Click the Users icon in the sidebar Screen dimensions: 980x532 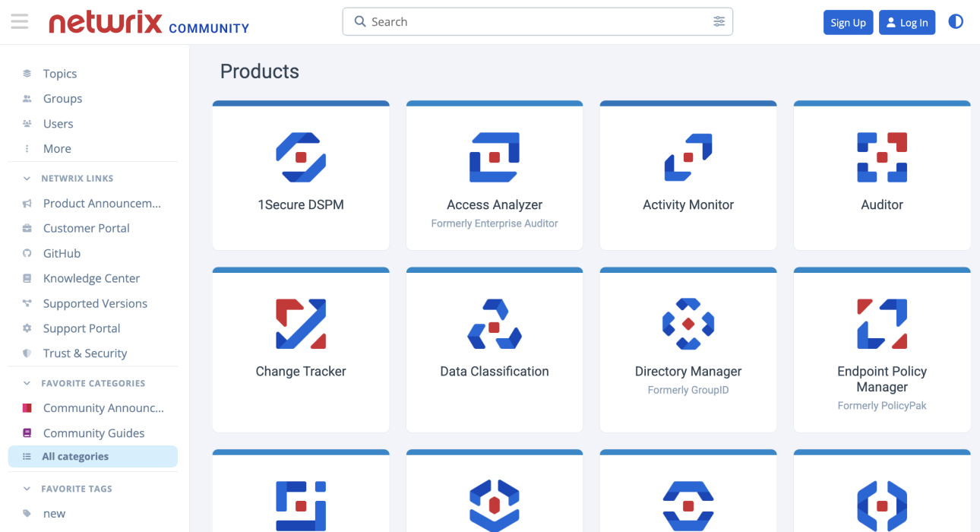tap(27, 123)
